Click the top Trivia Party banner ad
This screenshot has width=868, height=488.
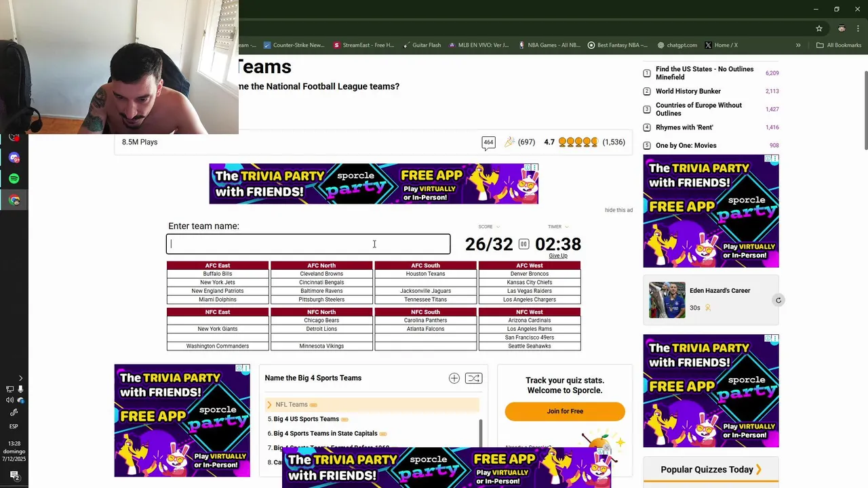(x=374, y=184)
